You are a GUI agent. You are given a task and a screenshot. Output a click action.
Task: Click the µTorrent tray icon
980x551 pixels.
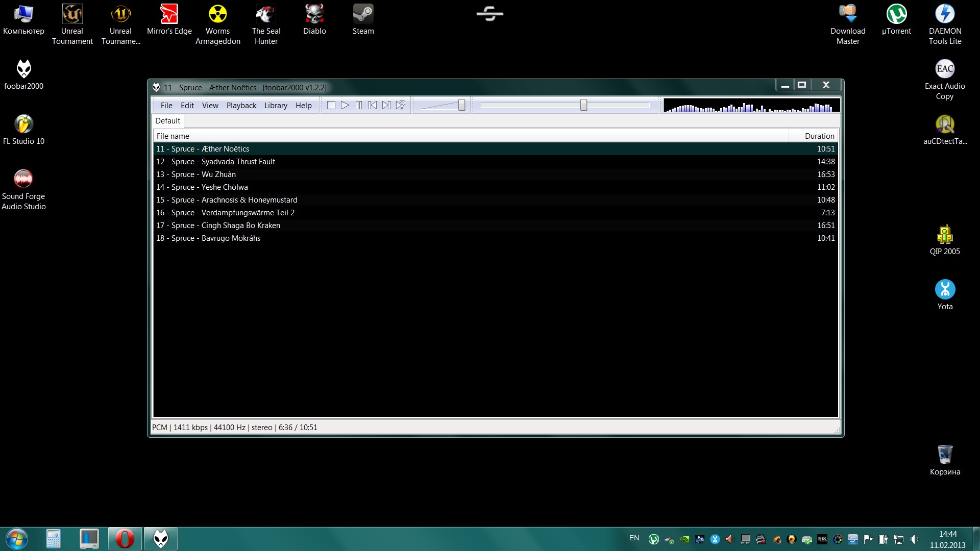tap(653, 539)
